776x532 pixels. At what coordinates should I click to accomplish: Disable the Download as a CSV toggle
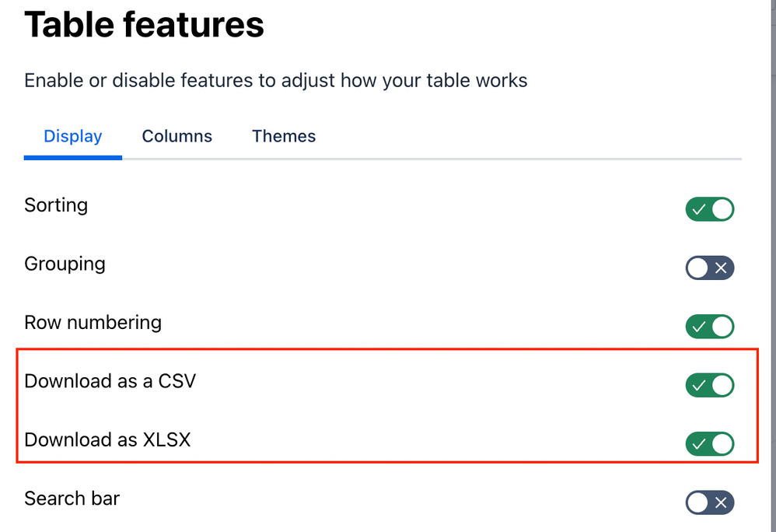click(x=709, y=385)
